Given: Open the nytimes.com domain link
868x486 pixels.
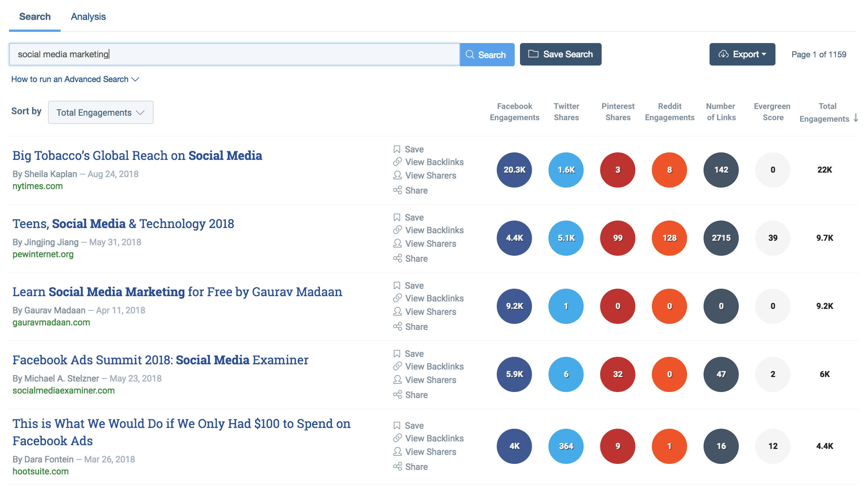Looking at the screenshot, I should pos(37,186).
